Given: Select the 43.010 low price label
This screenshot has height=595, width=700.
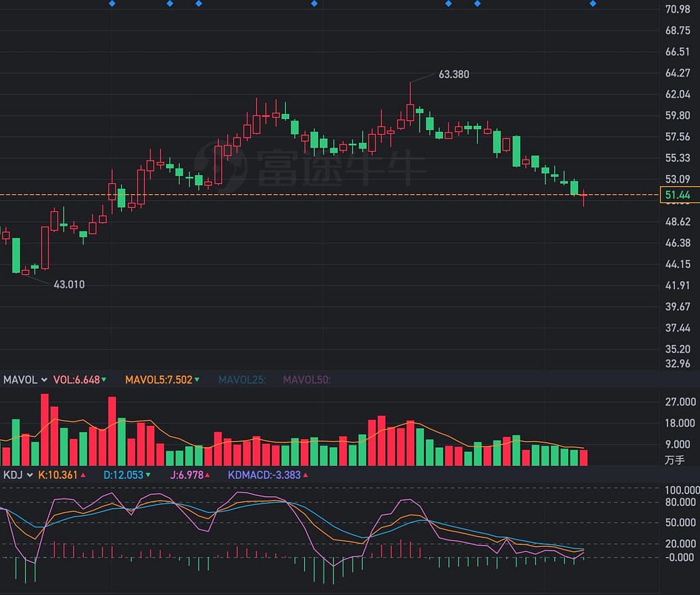Looking at the screenshot, I should coord(69,285).
